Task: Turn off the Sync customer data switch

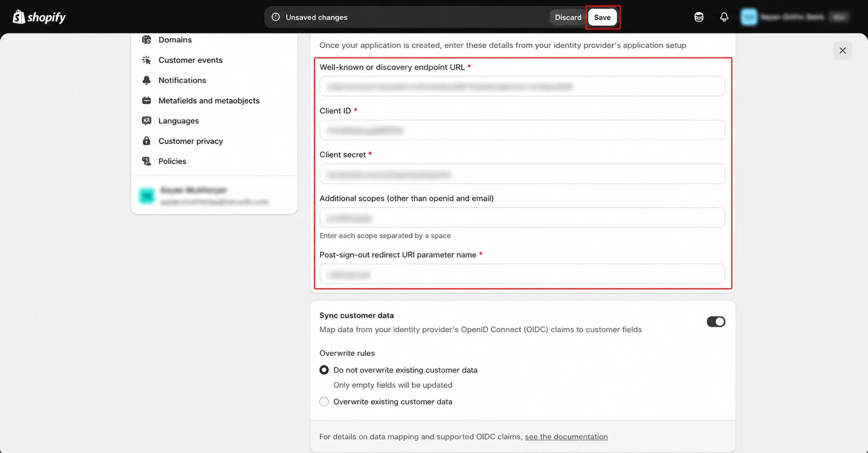Action: (x=715, y=321)
